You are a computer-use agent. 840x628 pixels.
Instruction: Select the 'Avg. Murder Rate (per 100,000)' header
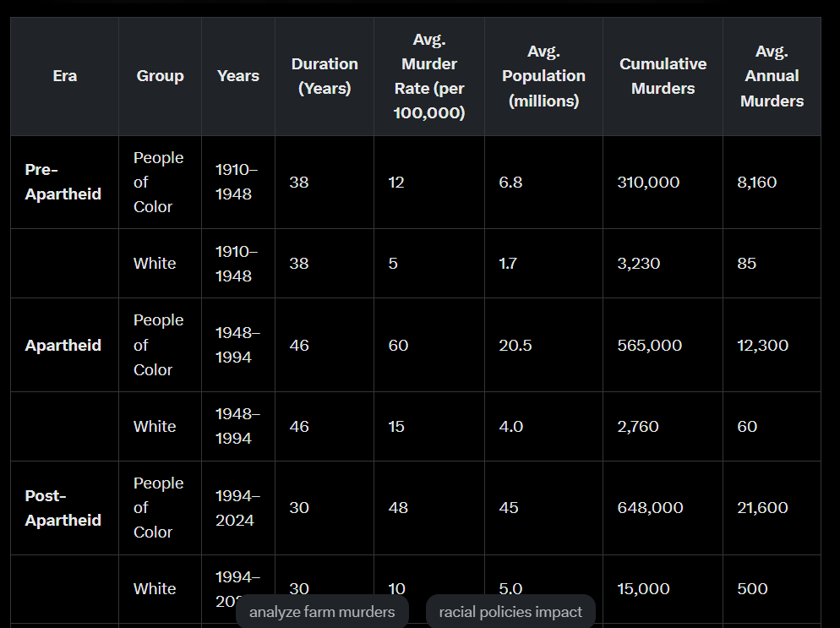tap(429, 76)
